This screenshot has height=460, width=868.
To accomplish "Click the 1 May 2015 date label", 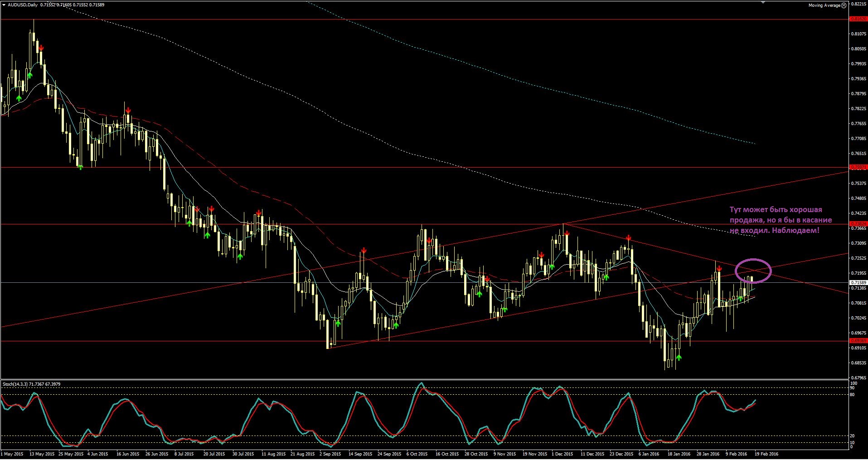I will (12, 454).
